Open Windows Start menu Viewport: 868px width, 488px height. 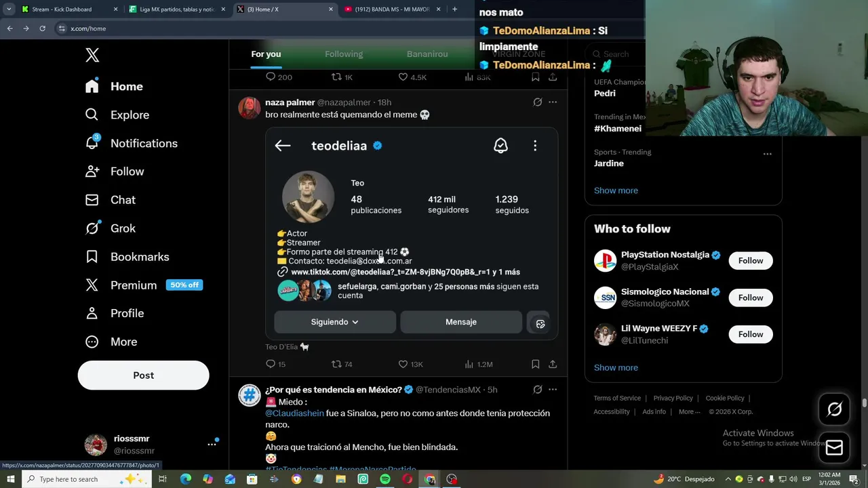click(x=10, y=479)
